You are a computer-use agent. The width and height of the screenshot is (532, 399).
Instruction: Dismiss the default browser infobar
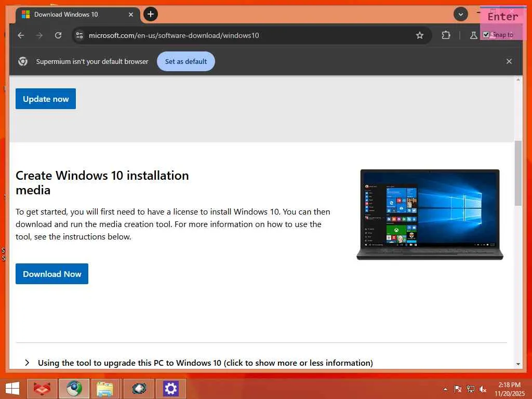(x=509, y=61)
